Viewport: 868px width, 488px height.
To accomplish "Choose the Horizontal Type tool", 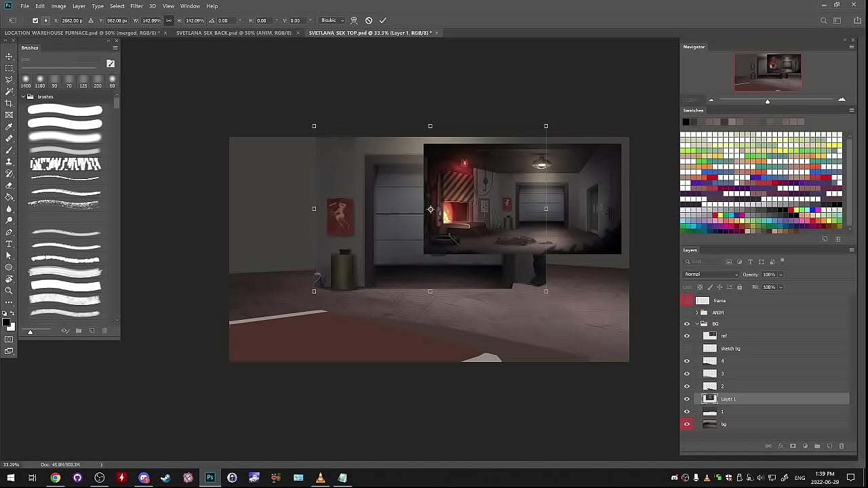I will click(x=9, y=244).
